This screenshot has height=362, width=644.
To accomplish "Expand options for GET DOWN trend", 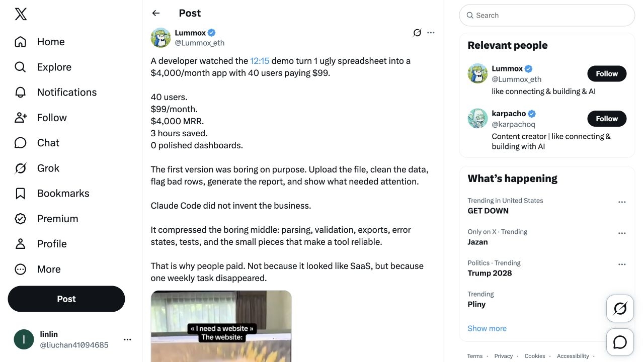I will (x=622, y=202).
